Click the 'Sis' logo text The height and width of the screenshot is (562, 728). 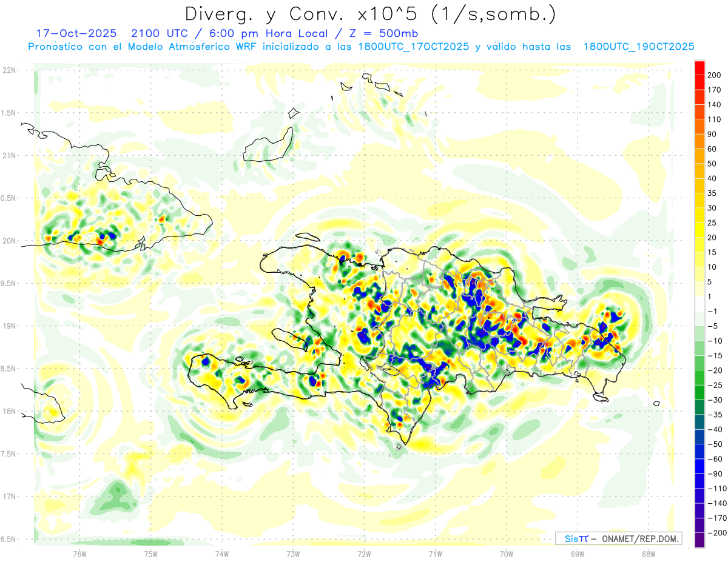(x=571, y=538)
